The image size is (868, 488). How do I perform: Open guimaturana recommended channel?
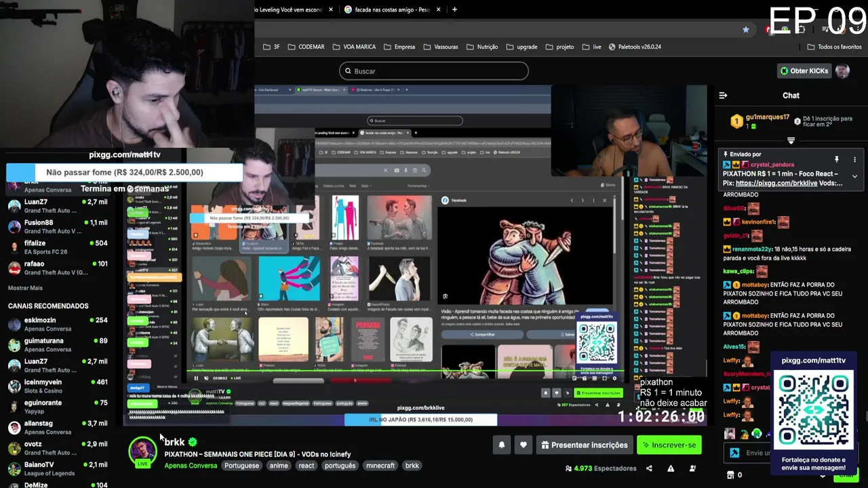click(x=57, y=345)
